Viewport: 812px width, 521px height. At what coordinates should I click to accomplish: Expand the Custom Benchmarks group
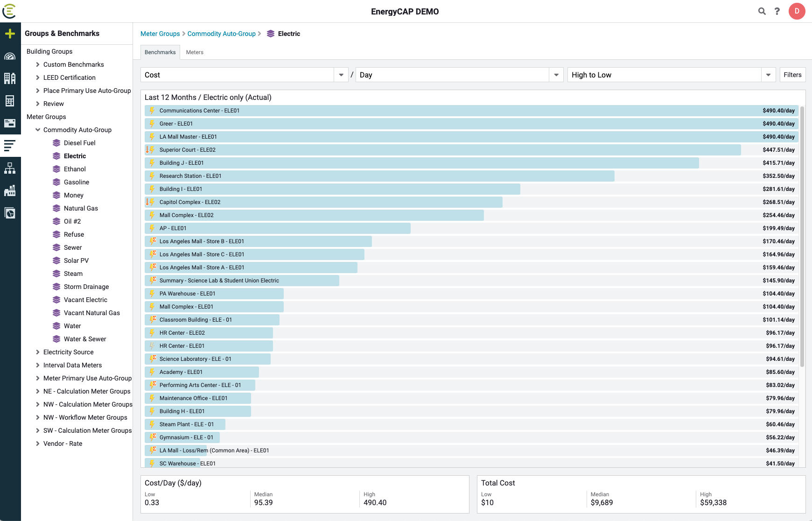[x=38, y=64]
